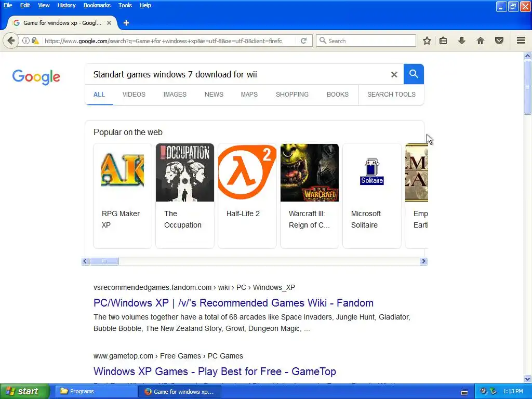Click the 1:13 PM taskbar clock
This screenshot has height=399, width=532.
pos(513,391)
